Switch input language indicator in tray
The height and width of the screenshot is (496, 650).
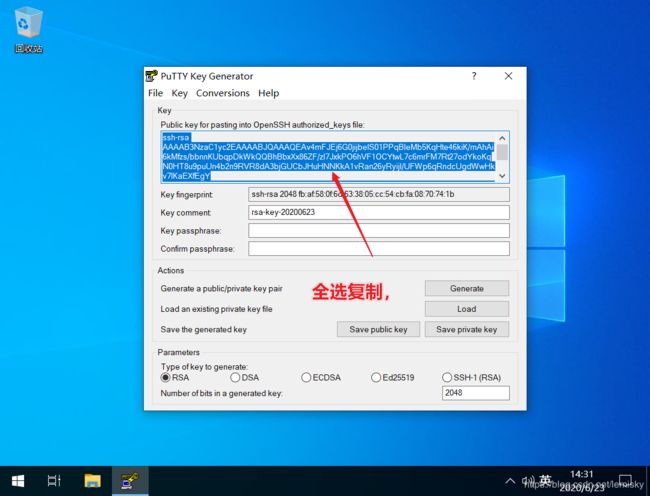[545, 481]
